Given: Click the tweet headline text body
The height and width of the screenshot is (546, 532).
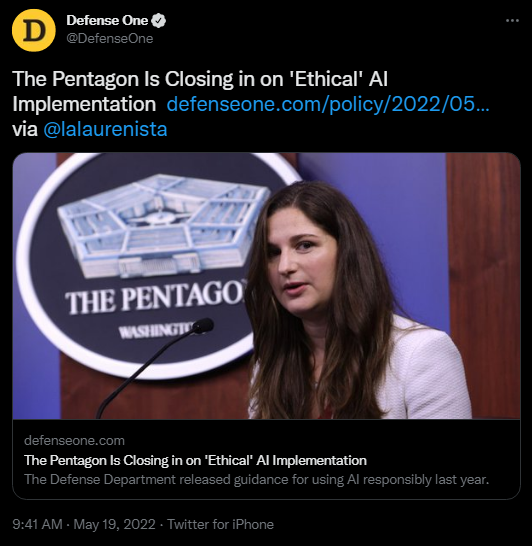Looking at the screenshot, I should click(200, 91).
